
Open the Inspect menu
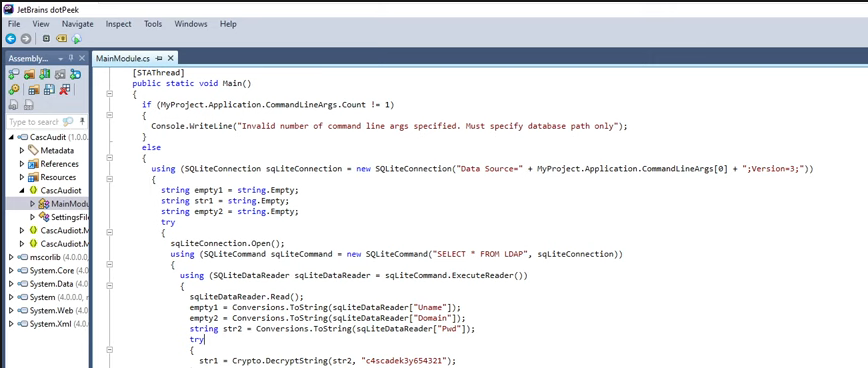118,24
